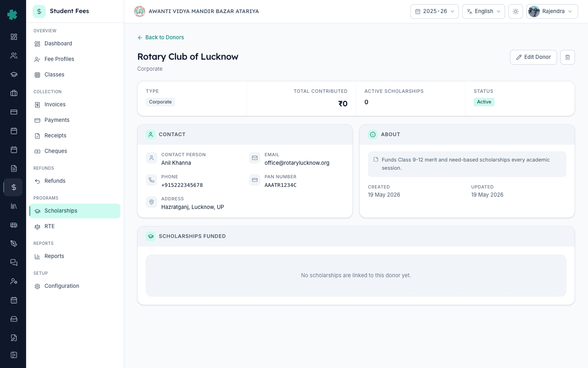
Task: Click the PAN number AAATR1234C
Action: pyautogui.click(x=281, y=185)
